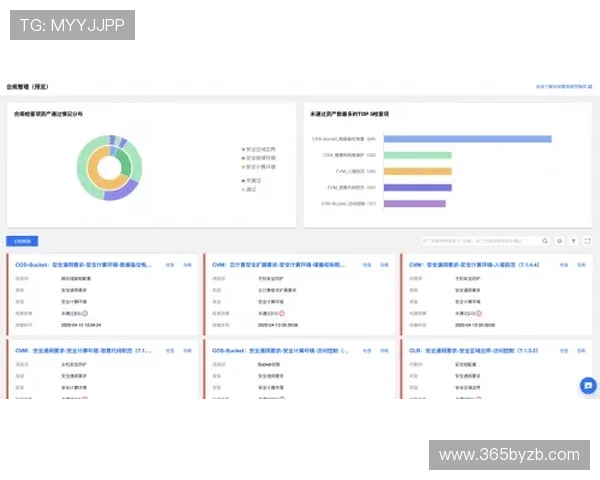Open the top-right compliance help link

[x=564, y=87]
